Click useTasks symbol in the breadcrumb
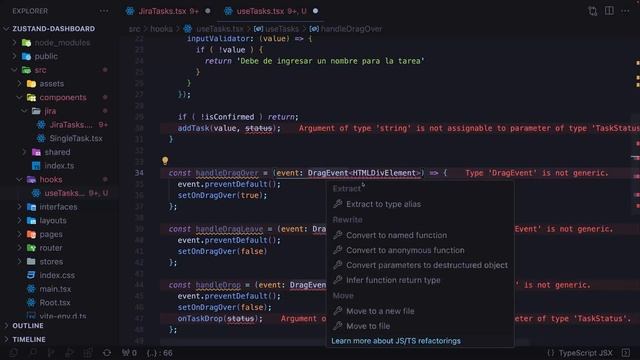Screen dimensions: 640x360 click(282, 29)
